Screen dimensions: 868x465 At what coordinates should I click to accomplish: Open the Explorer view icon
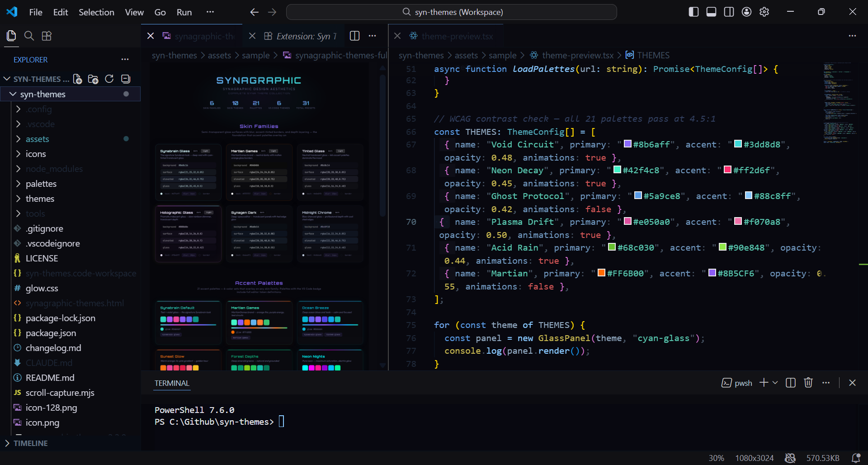(11, 36)
